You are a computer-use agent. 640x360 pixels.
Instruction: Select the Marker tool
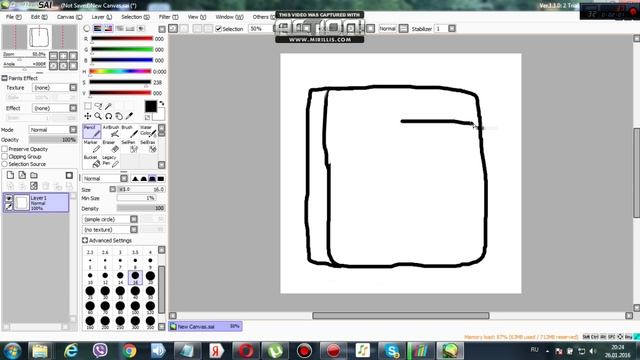(91, 147)
